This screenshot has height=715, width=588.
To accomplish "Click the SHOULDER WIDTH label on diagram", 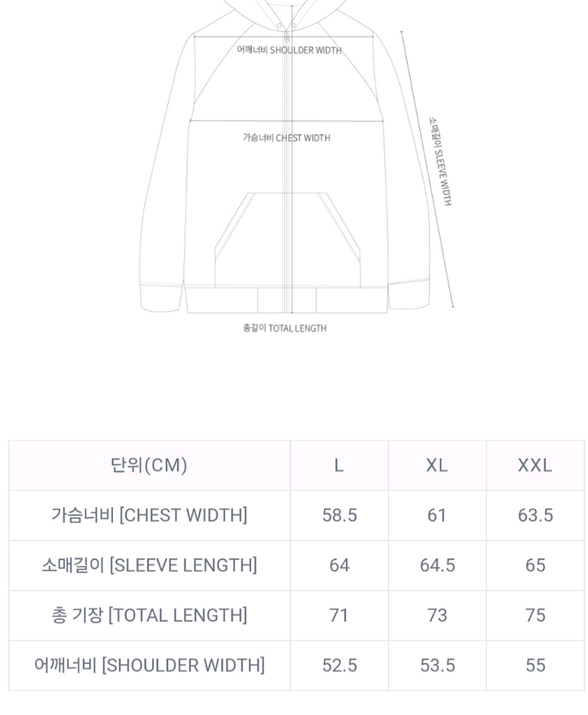I will [289, 50].
